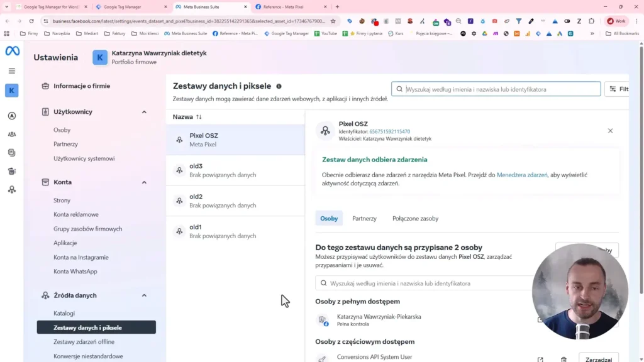Bookmark this page star icon
This screenshot has height=362, width=644.
pos(333,21)
